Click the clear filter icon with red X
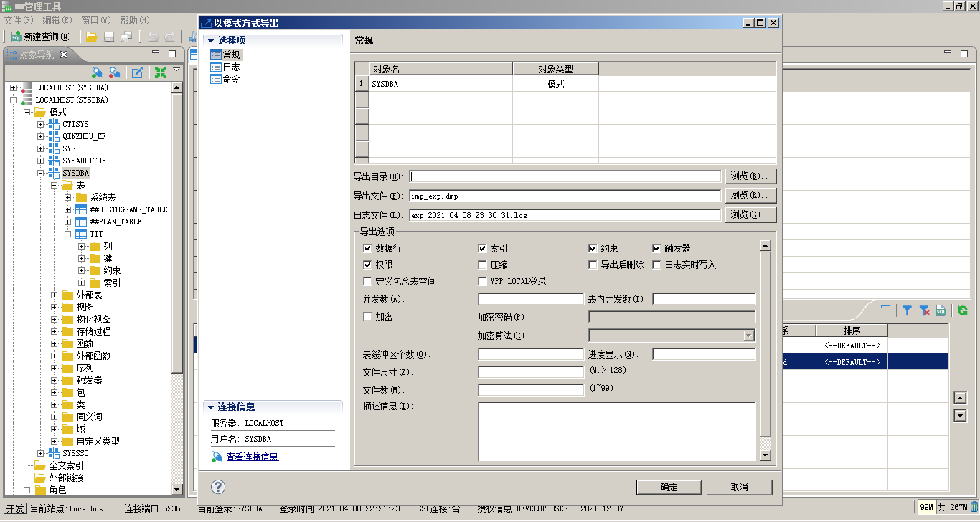Screen dimensions: 980x522 click(x=924, y=310)
